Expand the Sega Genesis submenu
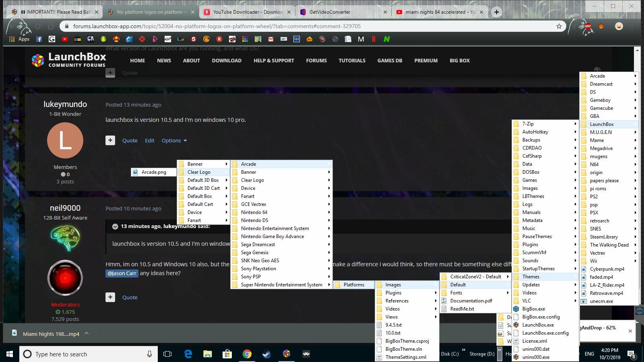The height and width of the screenshot is (362, 644). coord(281,253)
